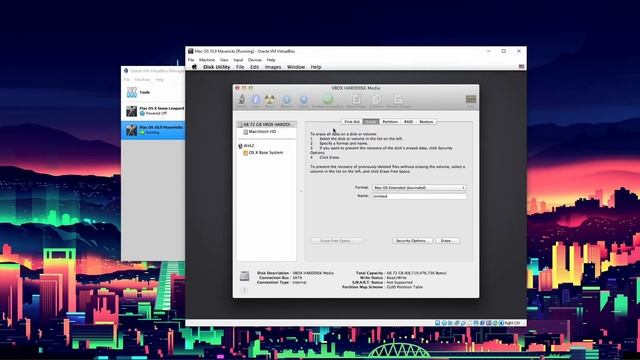
Task: Open the VM window's Help menu
Action: [x=271, y=60]
